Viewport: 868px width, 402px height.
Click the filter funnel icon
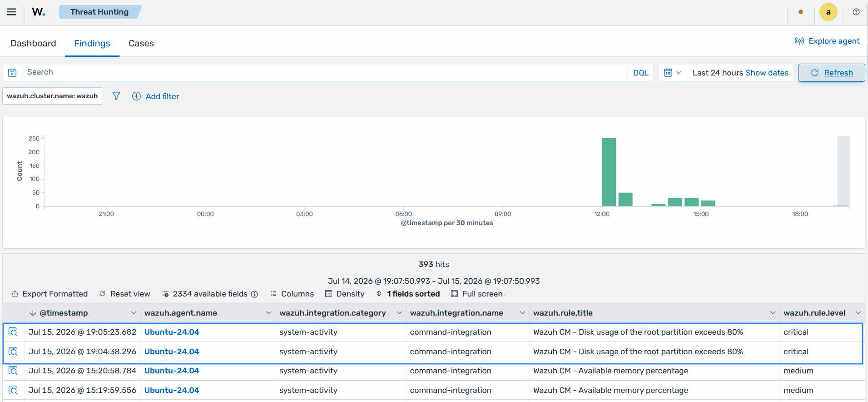[x=116, y=96]
